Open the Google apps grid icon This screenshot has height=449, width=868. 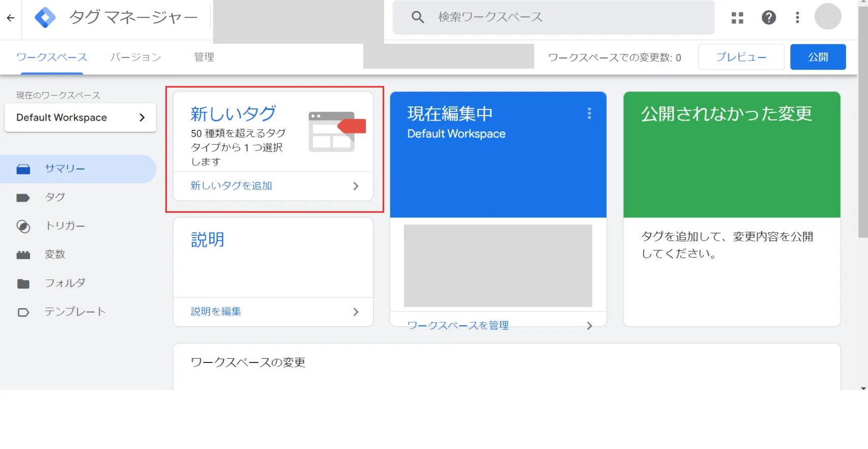point(737,18)
